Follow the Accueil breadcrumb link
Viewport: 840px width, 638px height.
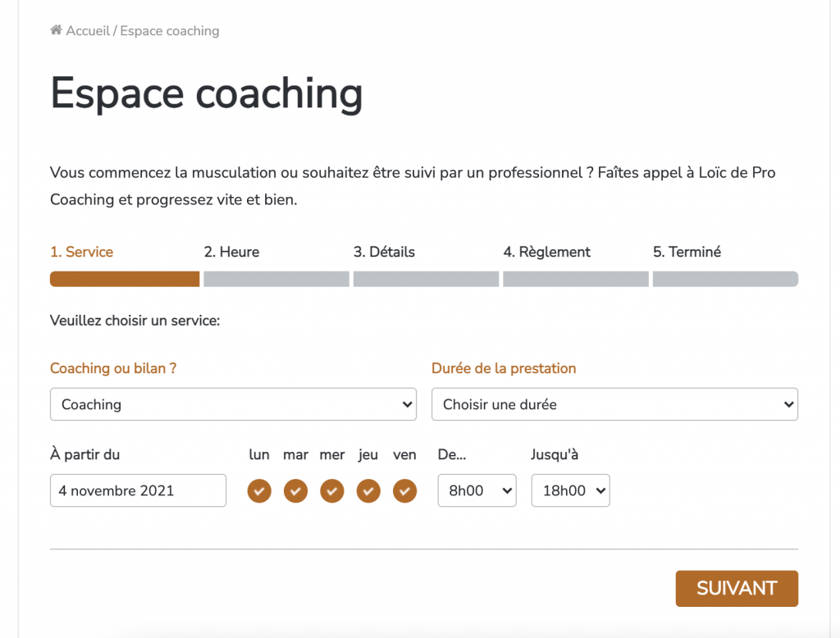[88, 31]
